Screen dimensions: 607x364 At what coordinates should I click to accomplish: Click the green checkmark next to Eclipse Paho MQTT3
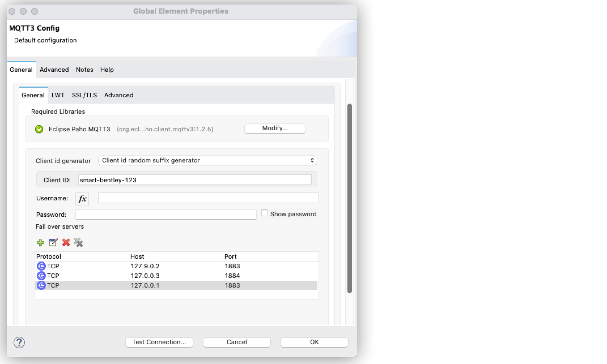tap(39, 129)
